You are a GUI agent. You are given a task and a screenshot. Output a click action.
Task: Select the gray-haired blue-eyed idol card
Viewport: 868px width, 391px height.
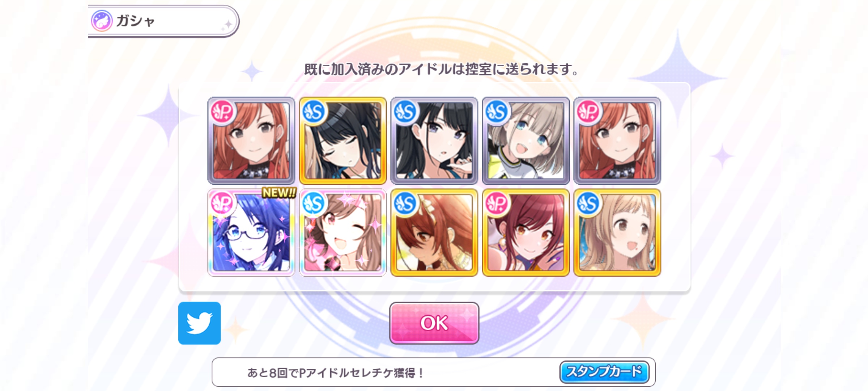(526, 140)
